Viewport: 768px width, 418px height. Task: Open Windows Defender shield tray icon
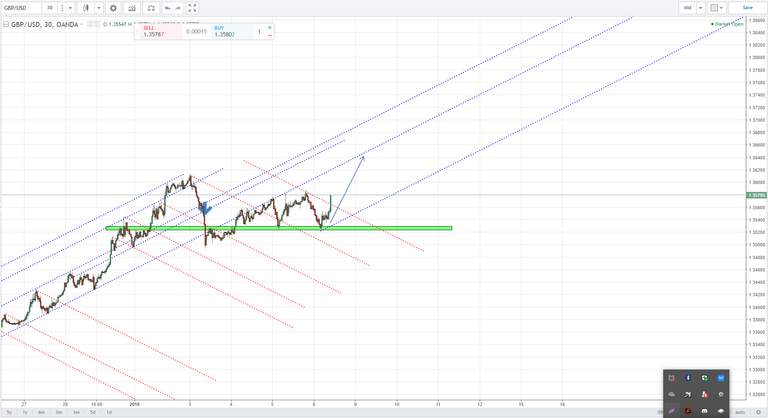pos(704,378)
